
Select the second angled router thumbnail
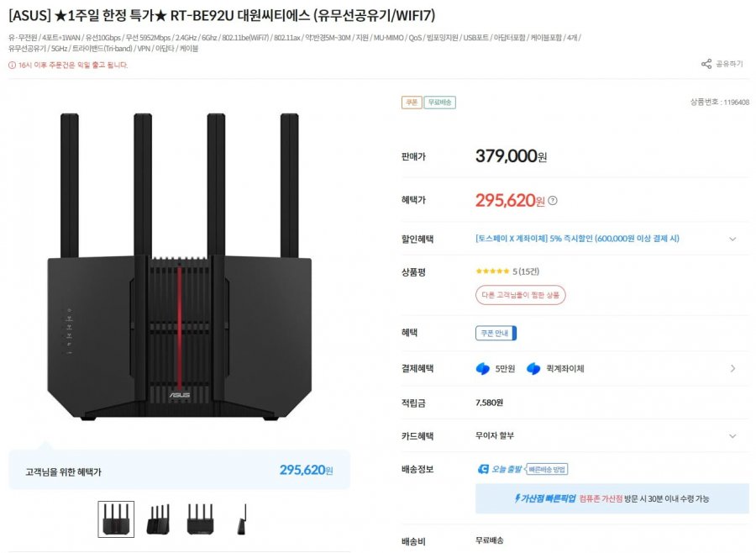158,519
